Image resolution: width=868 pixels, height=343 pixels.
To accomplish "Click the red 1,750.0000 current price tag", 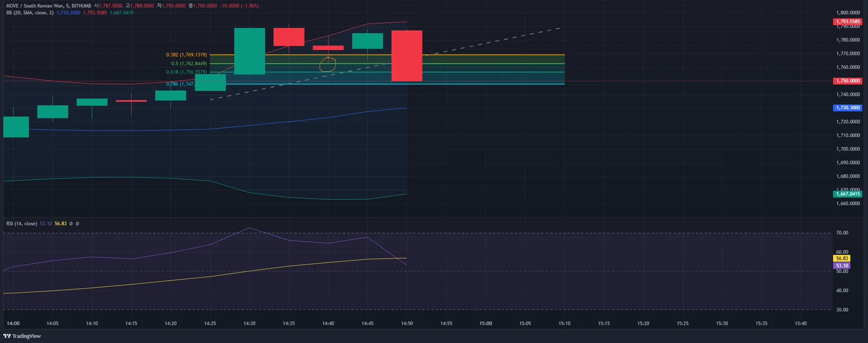I will click(848, 81).
